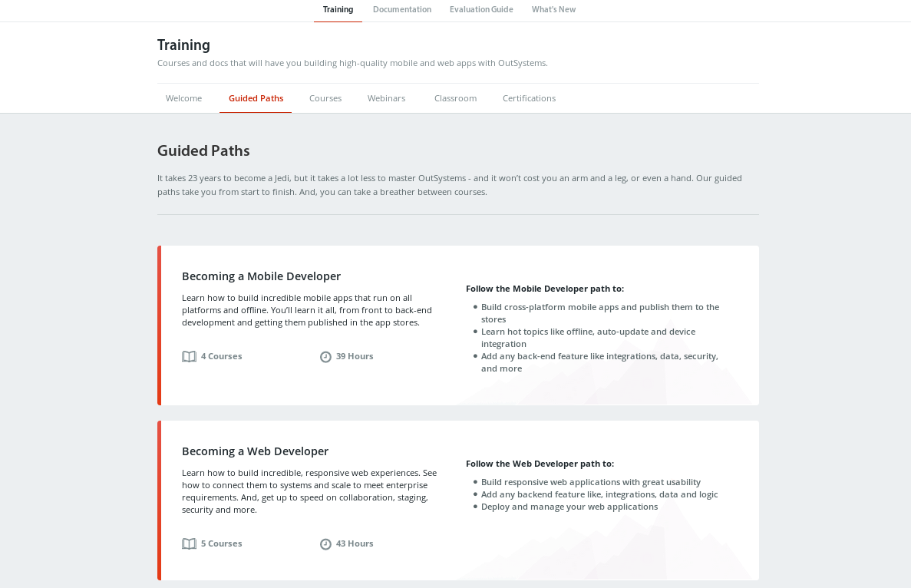Click the clock icon beside 39 Hours
Screen dimensions: 911x588
(x=325, y=357)
